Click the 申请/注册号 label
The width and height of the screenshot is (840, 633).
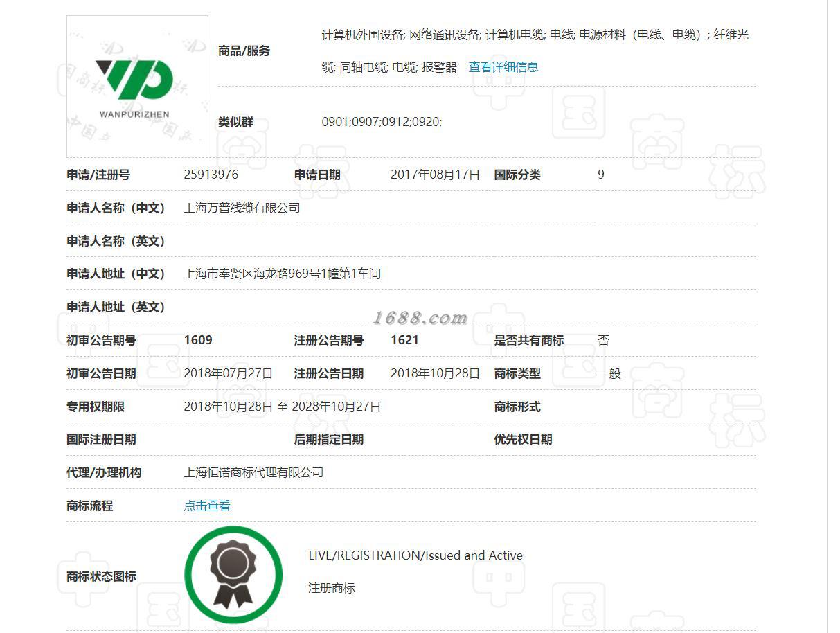tap(98, 175)
